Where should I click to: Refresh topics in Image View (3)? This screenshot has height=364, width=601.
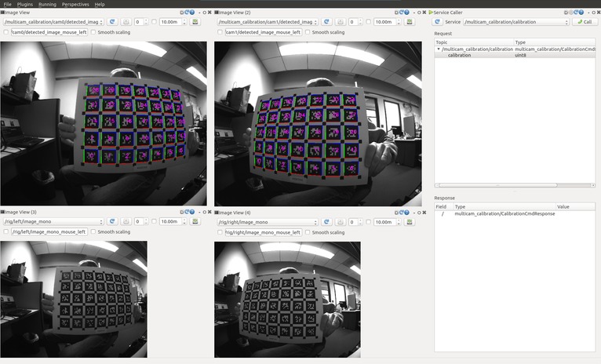[112, 221]
